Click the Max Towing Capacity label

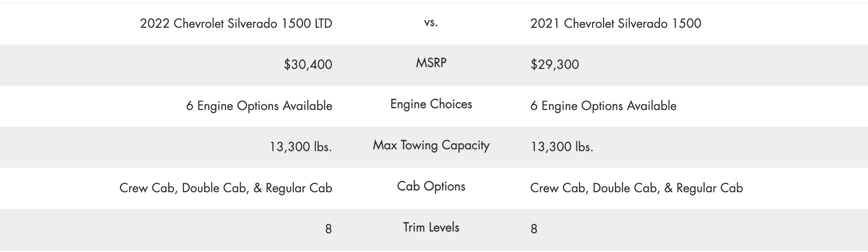tap(431, 145)
